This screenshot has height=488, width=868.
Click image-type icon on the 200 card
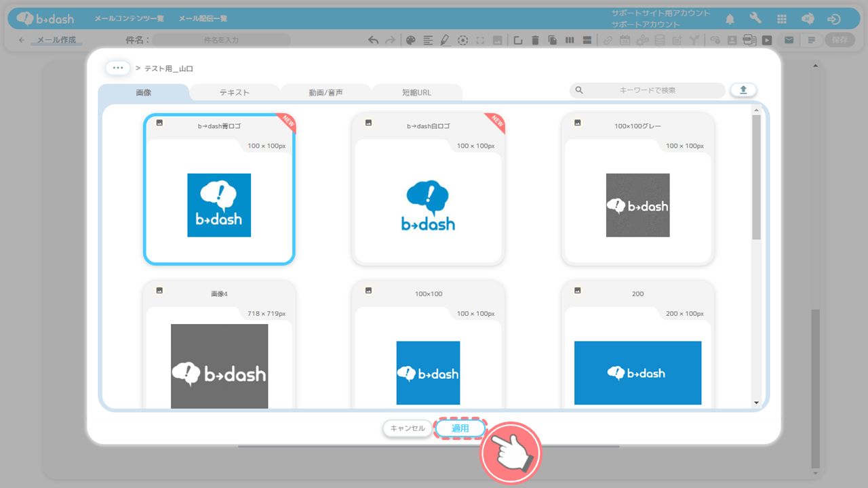(578, 290)
